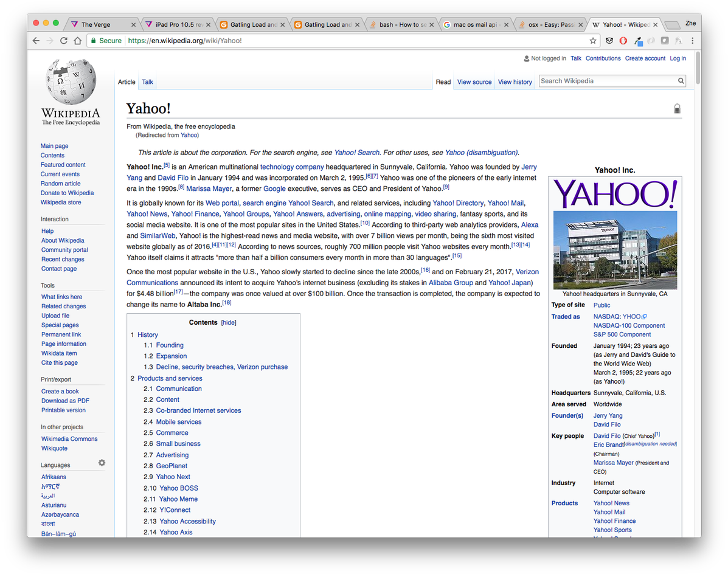
Task: Click the gray shield extension icon
Action: click(x=665, y=41)
